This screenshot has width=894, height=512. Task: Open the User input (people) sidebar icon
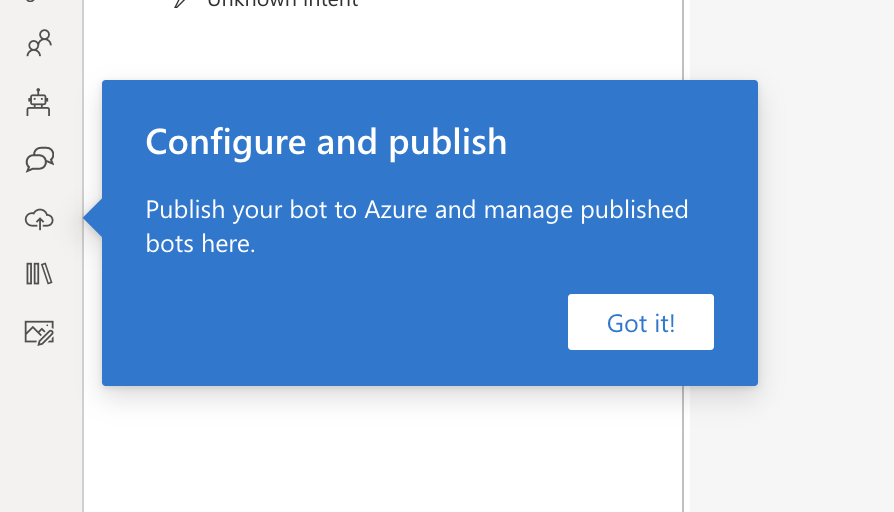[x=39, y=43]
